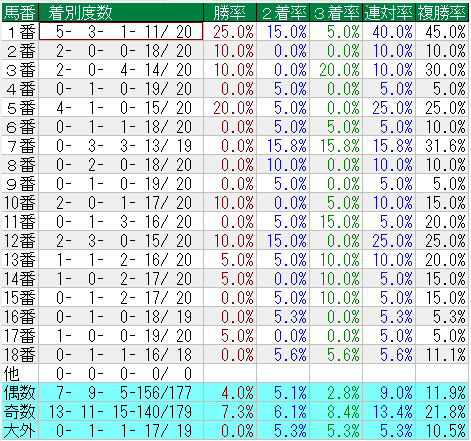
Task: Click the 0- 1- 0- 18/ 19 cell
Action: [121, 317]
